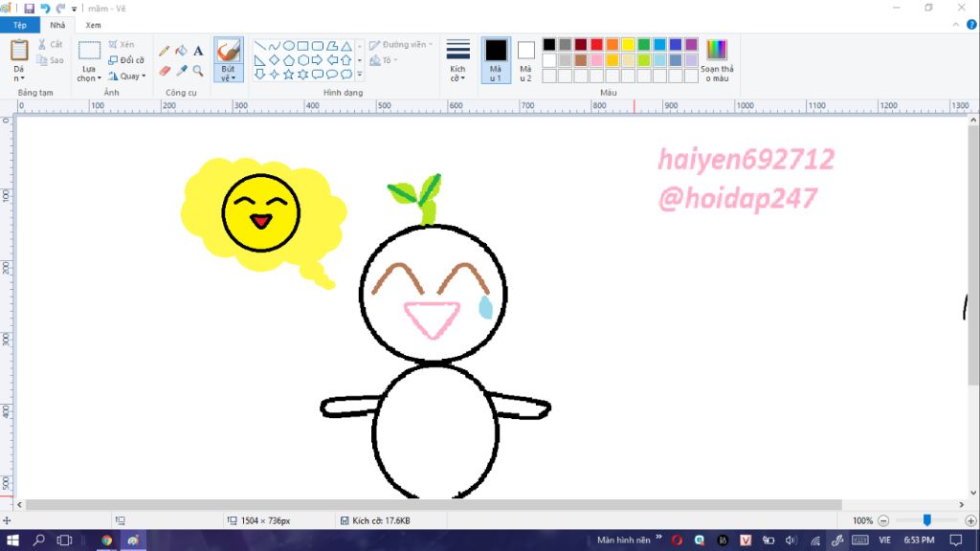The width and height of the screenshot is (980, 551).
Task: Click the zoom slider handle
Action: pos(926,520)
